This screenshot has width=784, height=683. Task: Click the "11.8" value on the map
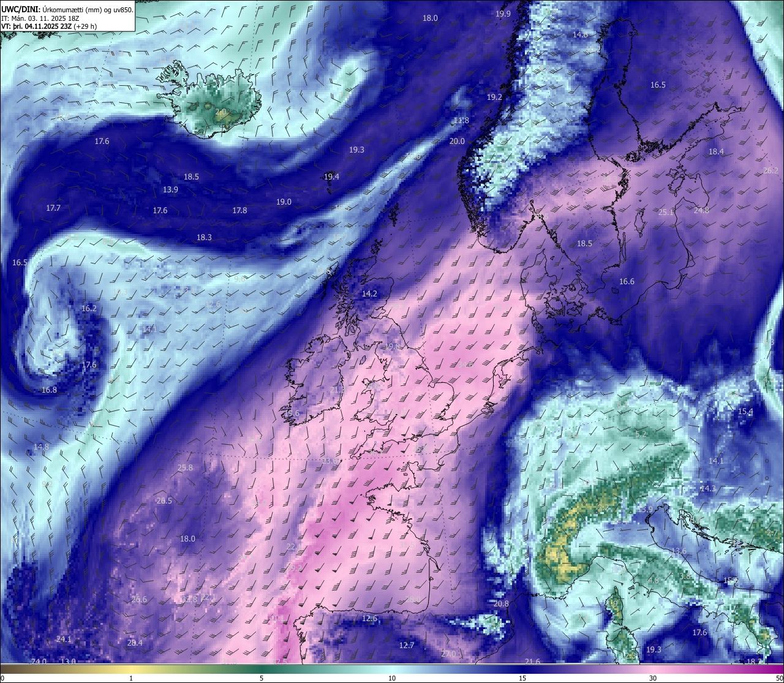(461, 120)
